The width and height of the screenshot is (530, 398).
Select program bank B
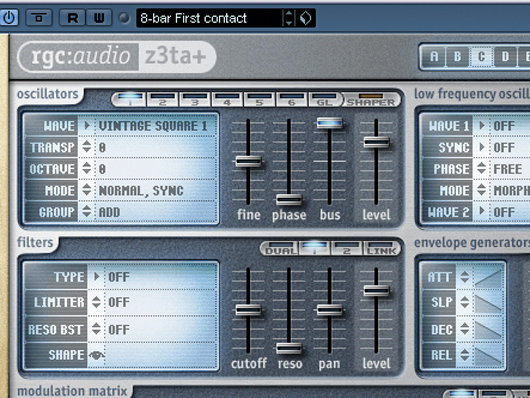457,56
